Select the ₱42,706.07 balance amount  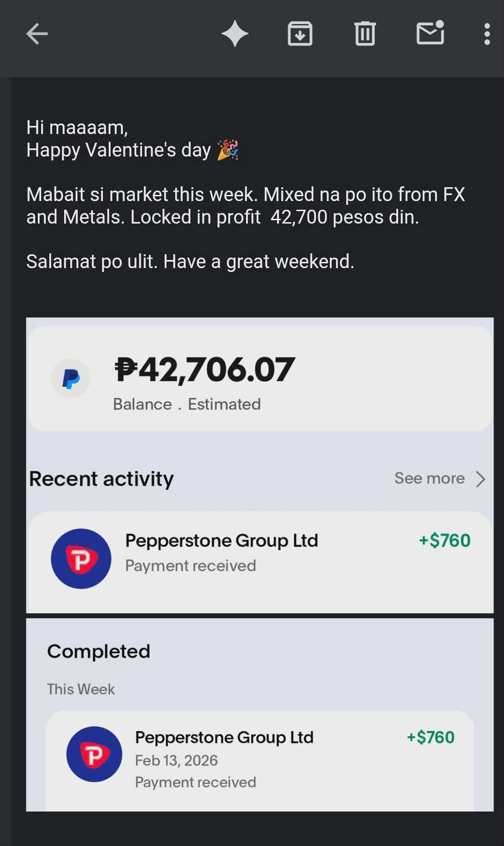204,370
